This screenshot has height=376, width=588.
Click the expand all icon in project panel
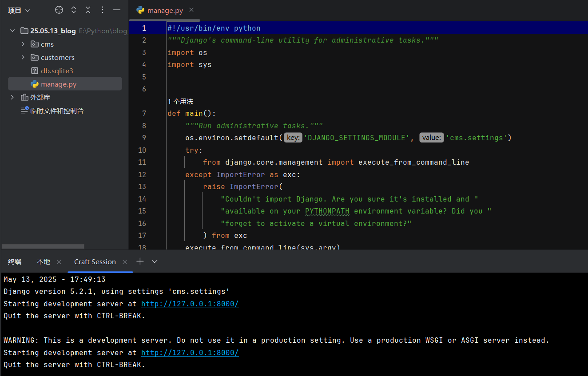(74, 10)
